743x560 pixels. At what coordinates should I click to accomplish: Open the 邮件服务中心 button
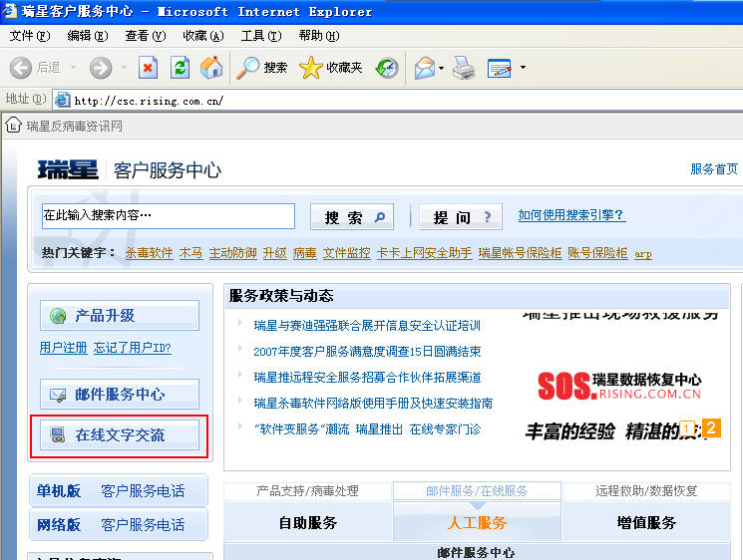(120, 394)
